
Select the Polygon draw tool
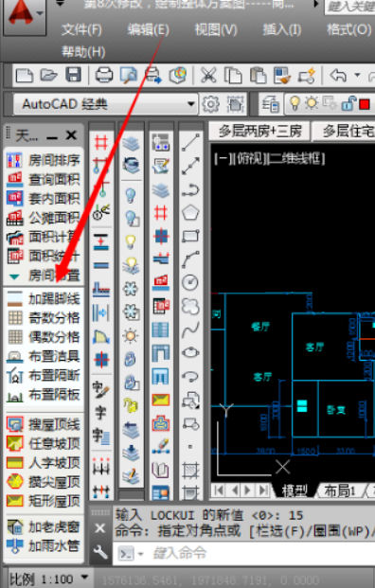click(190, 213)
